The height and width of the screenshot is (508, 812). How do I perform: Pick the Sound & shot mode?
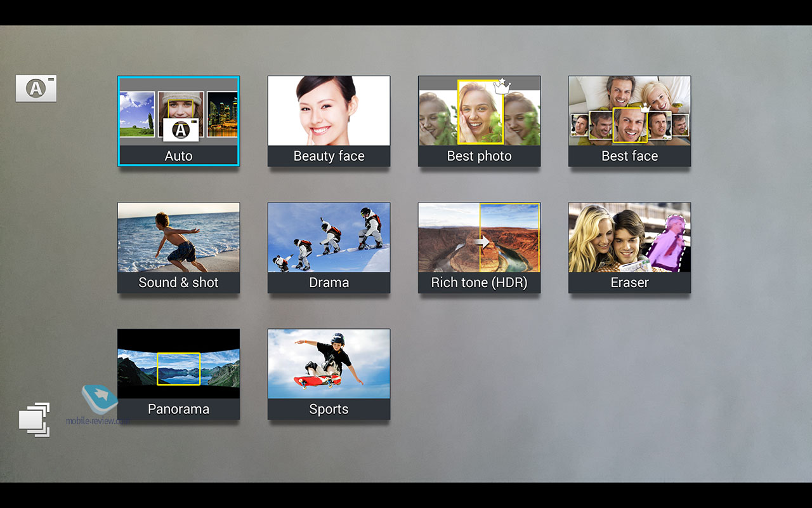tap(178, 248)
